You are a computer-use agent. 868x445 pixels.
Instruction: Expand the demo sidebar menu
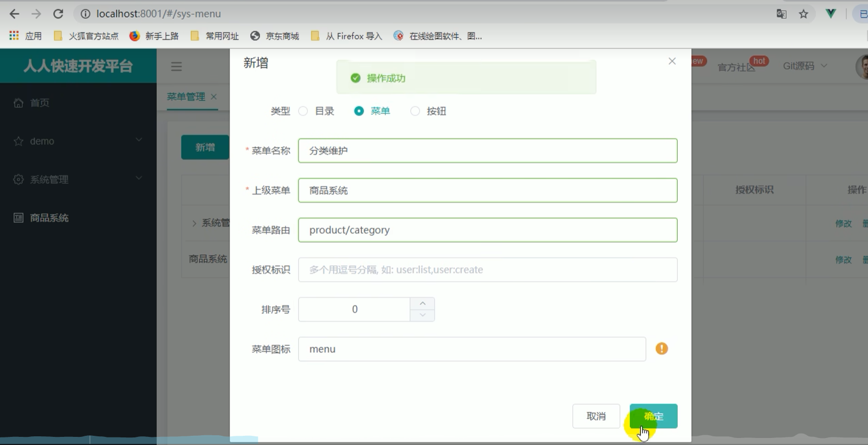click(x=78, y=141)
